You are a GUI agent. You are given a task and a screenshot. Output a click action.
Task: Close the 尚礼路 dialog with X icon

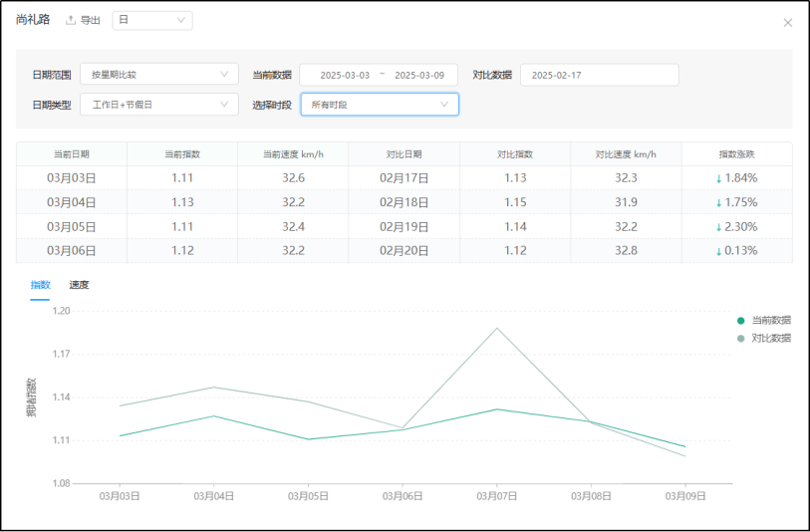point(787,23)
